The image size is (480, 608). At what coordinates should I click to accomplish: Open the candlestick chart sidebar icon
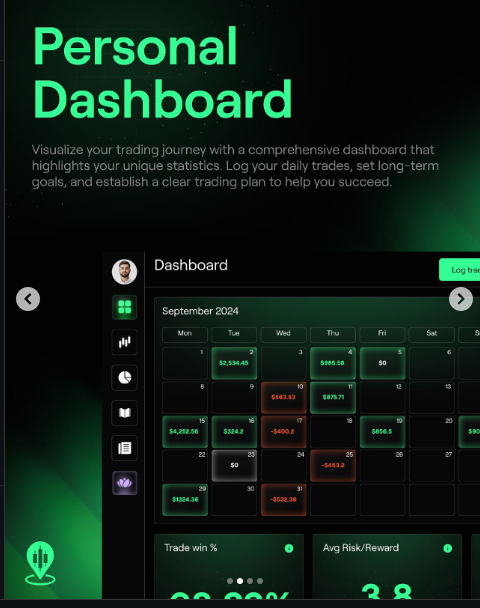(124, 342)
